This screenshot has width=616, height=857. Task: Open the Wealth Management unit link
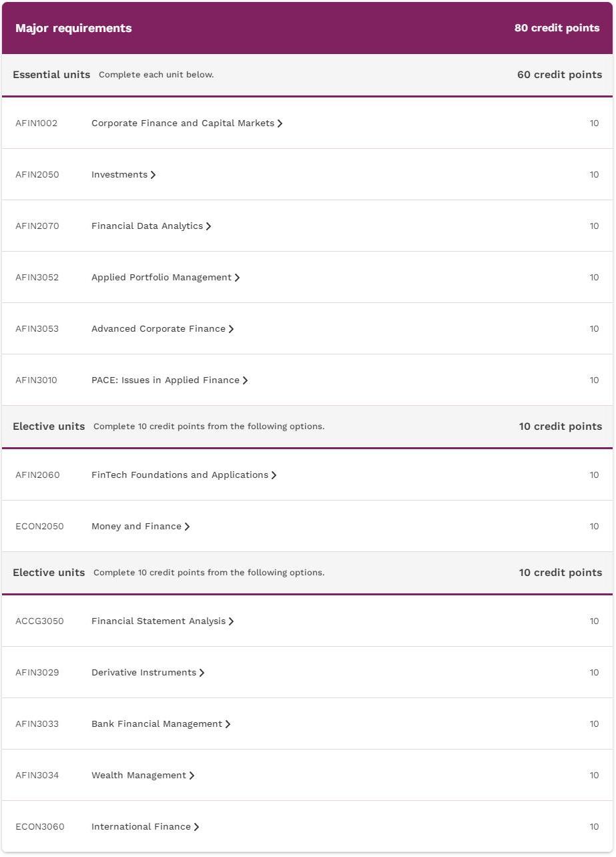pos(143,776)
